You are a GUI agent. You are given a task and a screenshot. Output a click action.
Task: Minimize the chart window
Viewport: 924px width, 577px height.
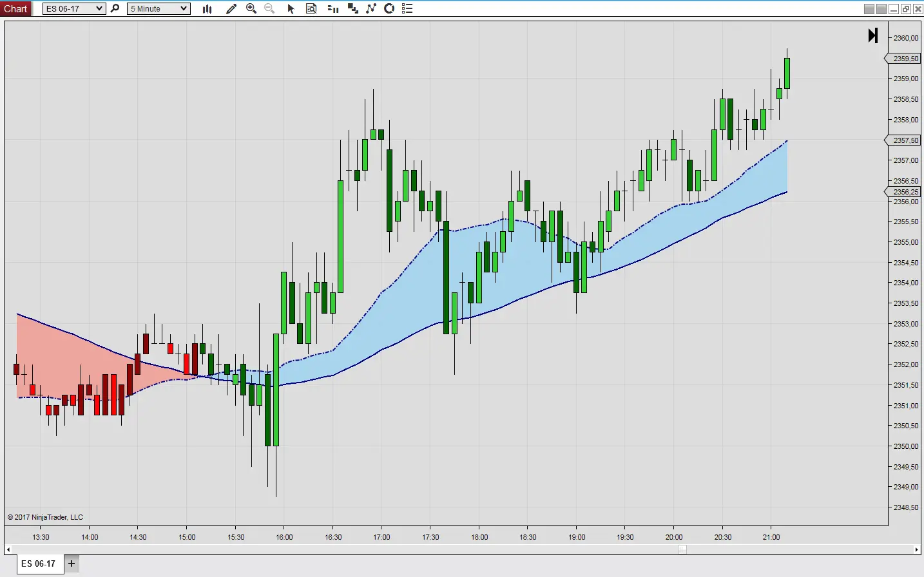[x=894, y=9]
